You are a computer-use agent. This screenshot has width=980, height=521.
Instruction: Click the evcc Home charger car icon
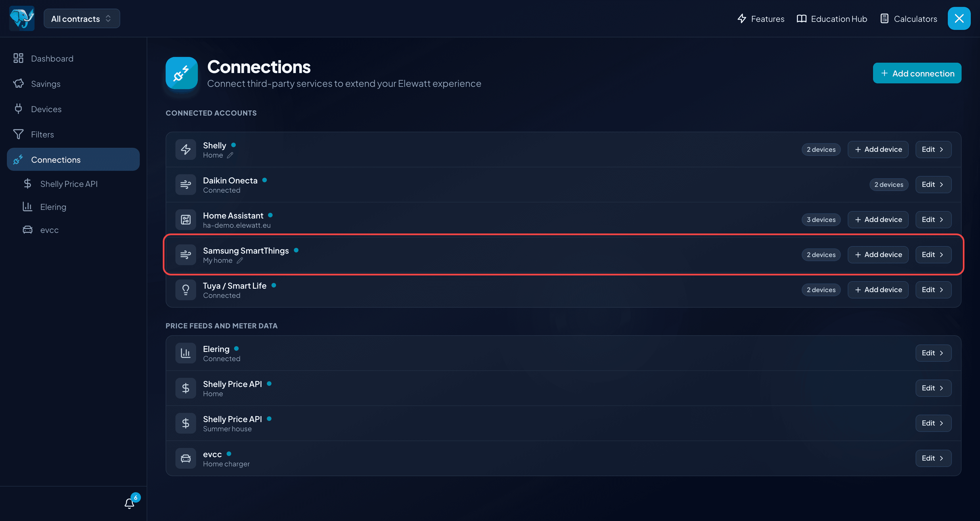point(186,458)
